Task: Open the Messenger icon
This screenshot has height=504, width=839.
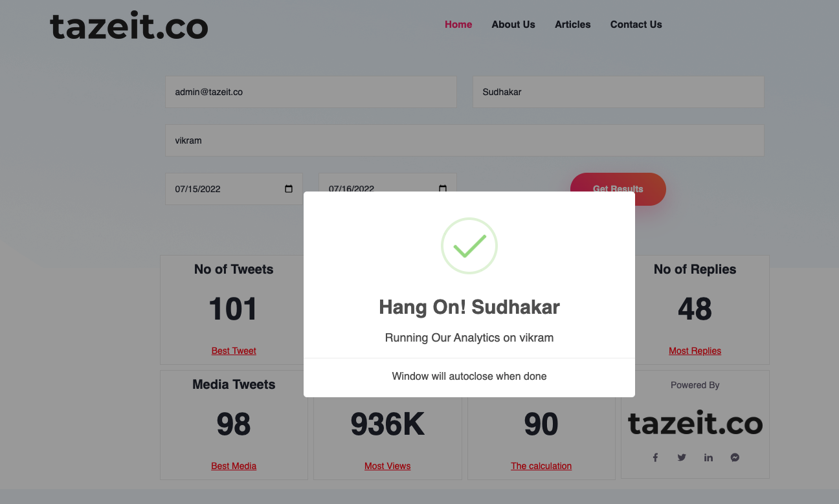Action: pos(735,457)
